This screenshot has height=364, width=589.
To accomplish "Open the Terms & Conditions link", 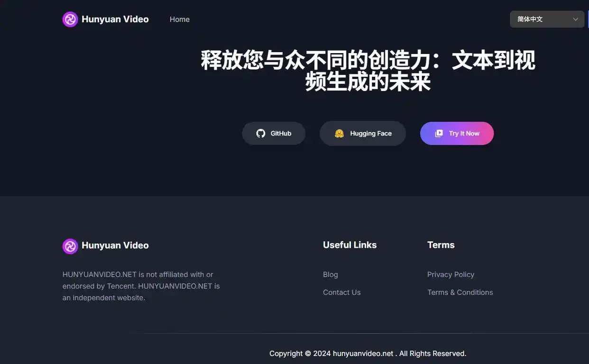I will point(460,292).
